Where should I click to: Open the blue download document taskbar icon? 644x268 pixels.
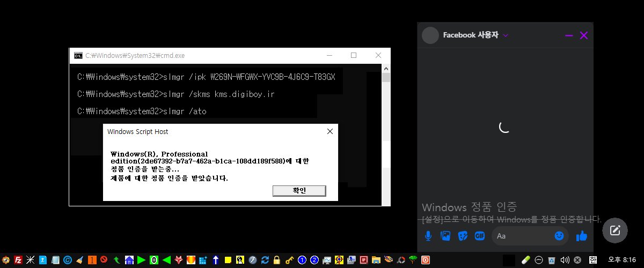(x=43, y=260)
